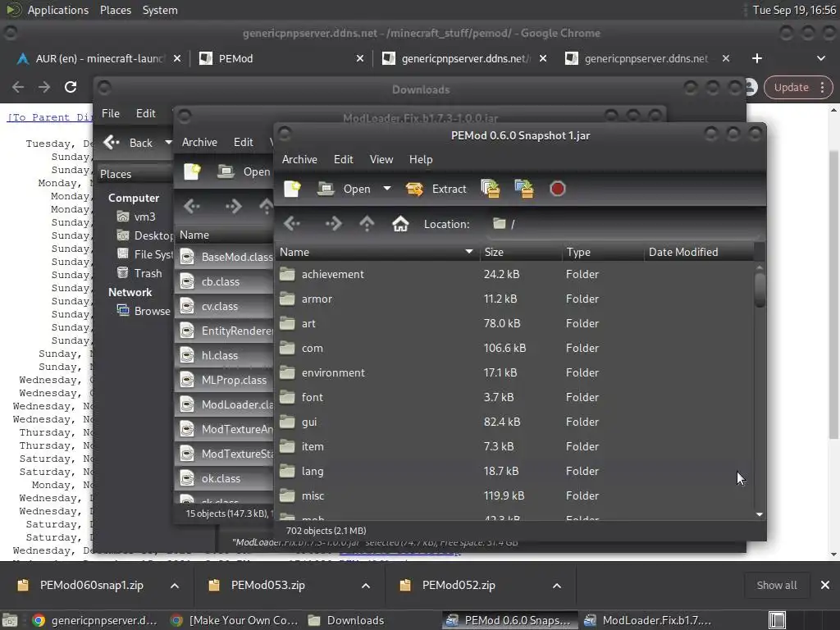Go to home location in PEMod archive
The width and height of the screenshot is (840, 630).
pos(400,223)
